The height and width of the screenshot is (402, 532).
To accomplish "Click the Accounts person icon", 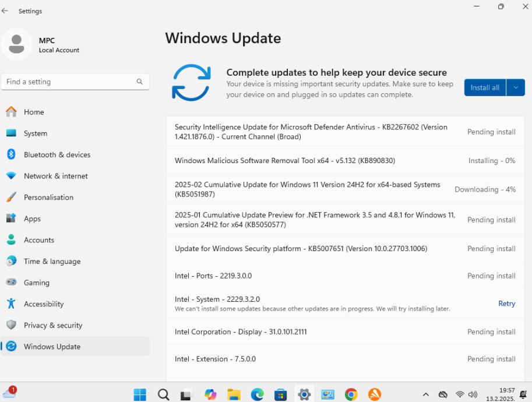I will (11, 239).
